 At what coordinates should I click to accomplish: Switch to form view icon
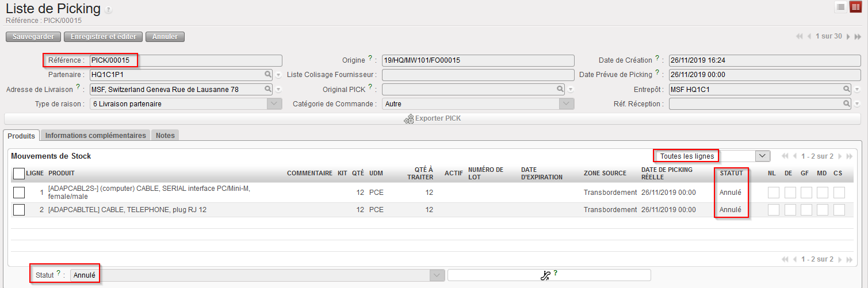coord(855,7)
